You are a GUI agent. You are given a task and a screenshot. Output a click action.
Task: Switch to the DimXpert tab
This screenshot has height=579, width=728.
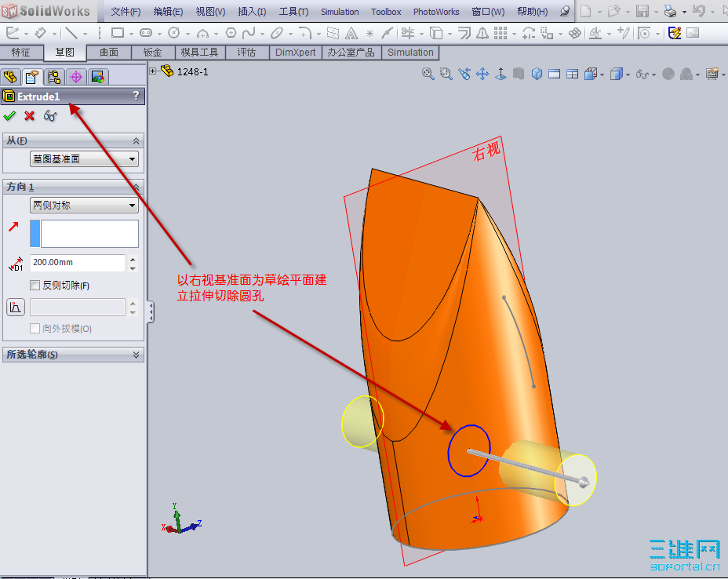tap(295, 53)
